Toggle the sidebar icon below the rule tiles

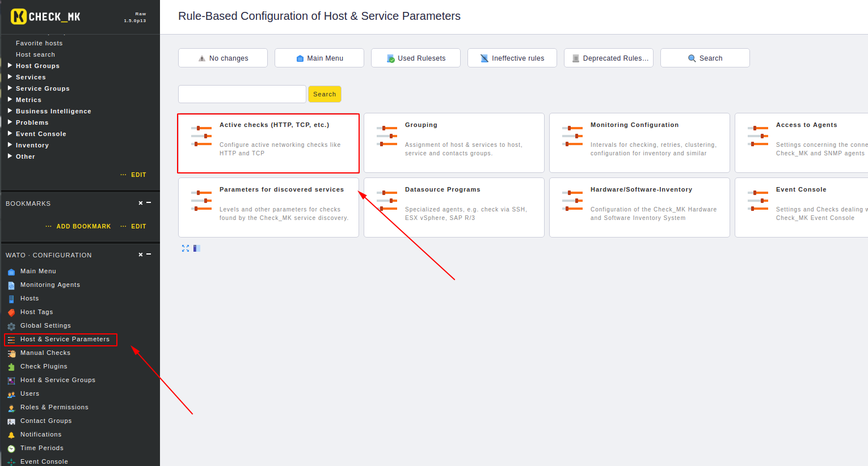click(x=197, y=248)
